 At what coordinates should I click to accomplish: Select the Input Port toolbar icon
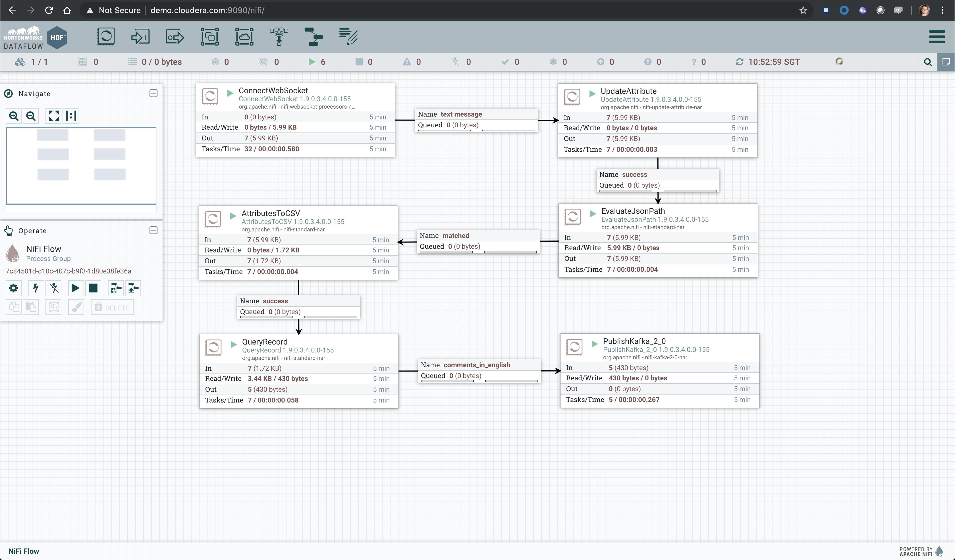[140, 37]
